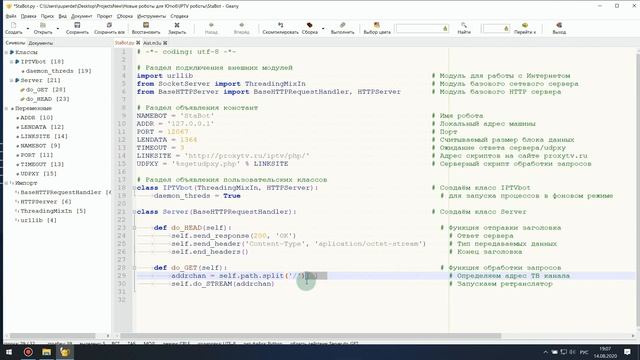Click the clear icon inside search field
The image size is (640, 360).
[445, 29]
